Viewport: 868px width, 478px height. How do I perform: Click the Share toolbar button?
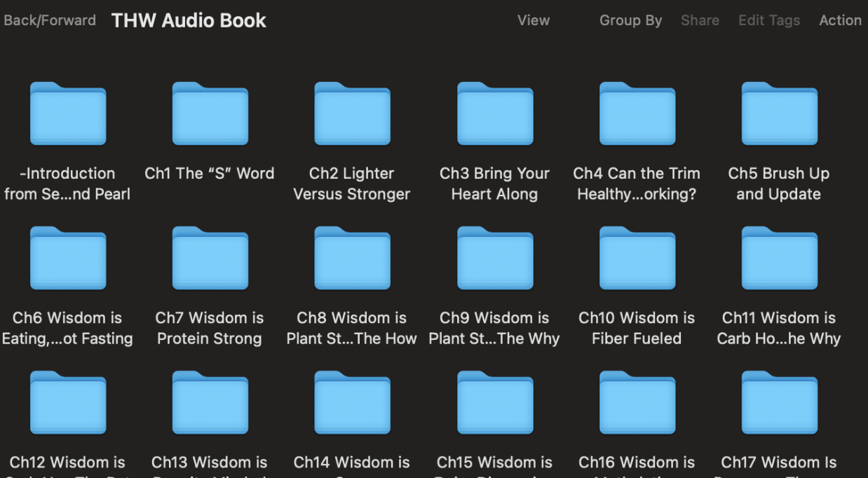click(700, 20)
